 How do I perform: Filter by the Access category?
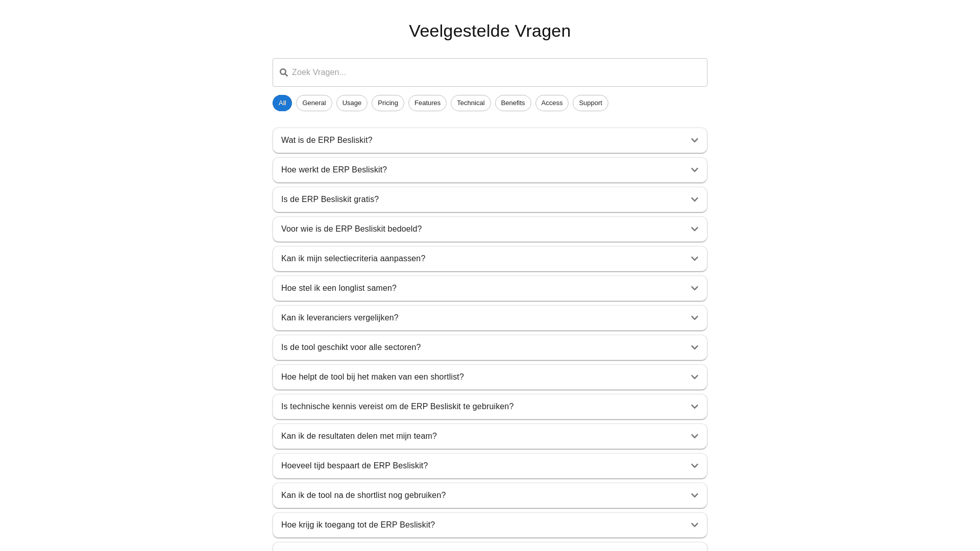552,103
